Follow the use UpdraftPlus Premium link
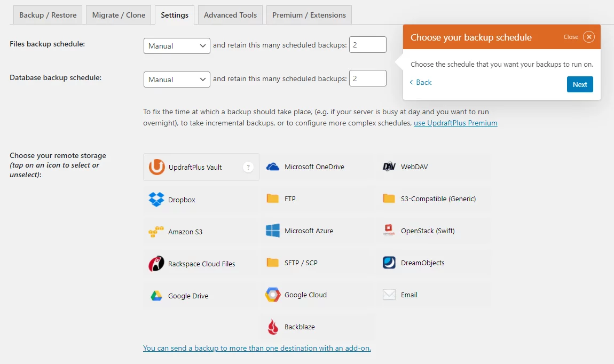 pos(455,123)
